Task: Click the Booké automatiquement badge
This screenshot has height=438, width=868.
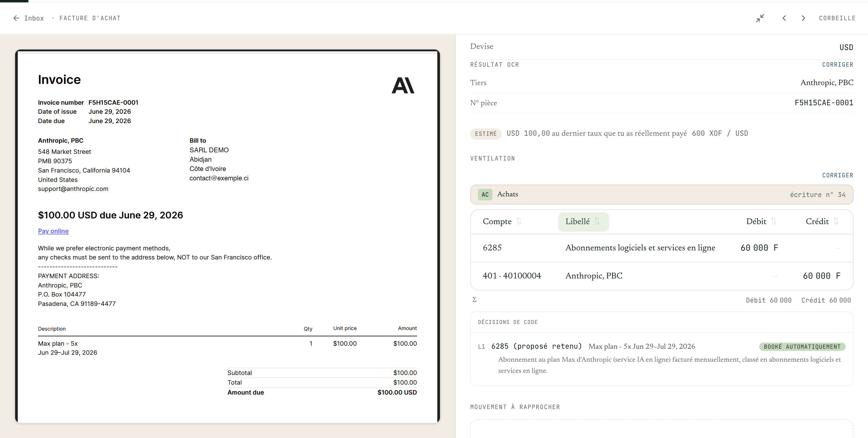Action: 802,347
